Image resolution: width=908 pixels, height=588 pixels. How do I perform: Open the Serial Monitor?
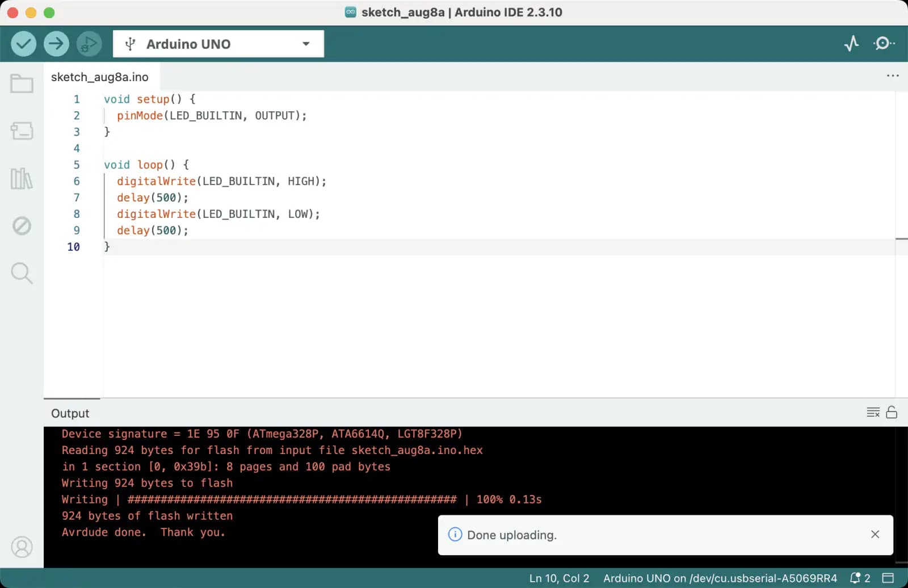[884, 43]
